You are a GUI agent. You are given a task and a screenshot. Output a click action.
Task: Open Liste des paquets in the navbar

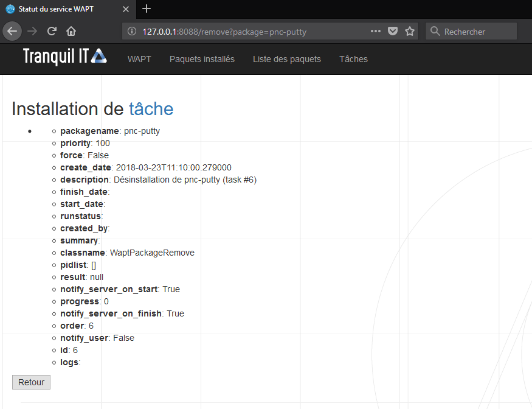click(x=287, y=59)
